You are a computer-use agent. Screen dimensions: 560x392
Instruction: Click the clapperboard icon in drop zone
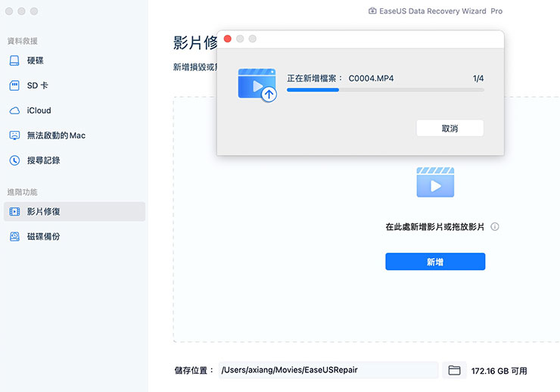[x=435, y=182]
